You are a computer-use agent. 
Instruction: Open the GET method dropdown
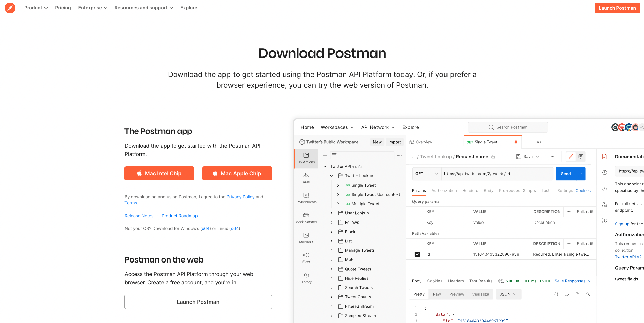click(x=427, y=174)
